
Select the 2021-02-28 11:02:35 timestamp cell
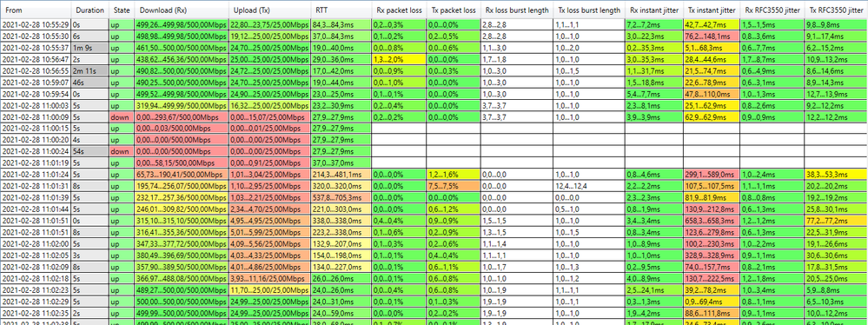pyautogui.click(x=36, y=313)
